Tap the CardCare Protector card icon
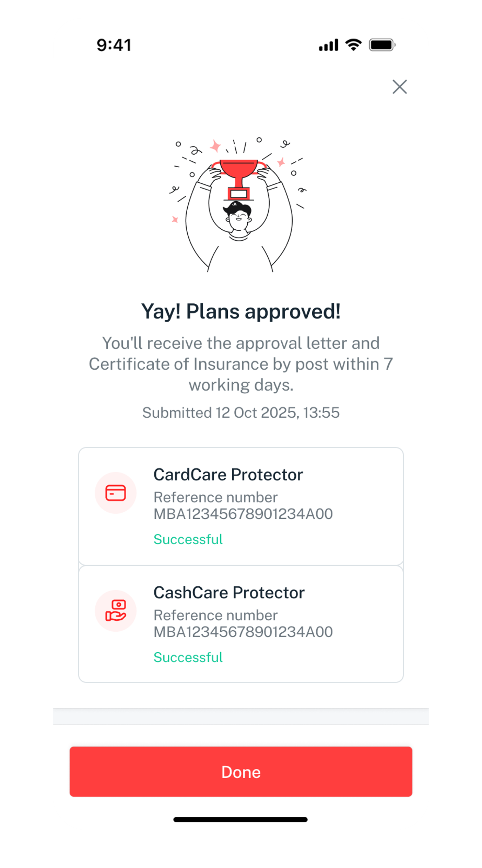The image size is (482, 868). 115,492
